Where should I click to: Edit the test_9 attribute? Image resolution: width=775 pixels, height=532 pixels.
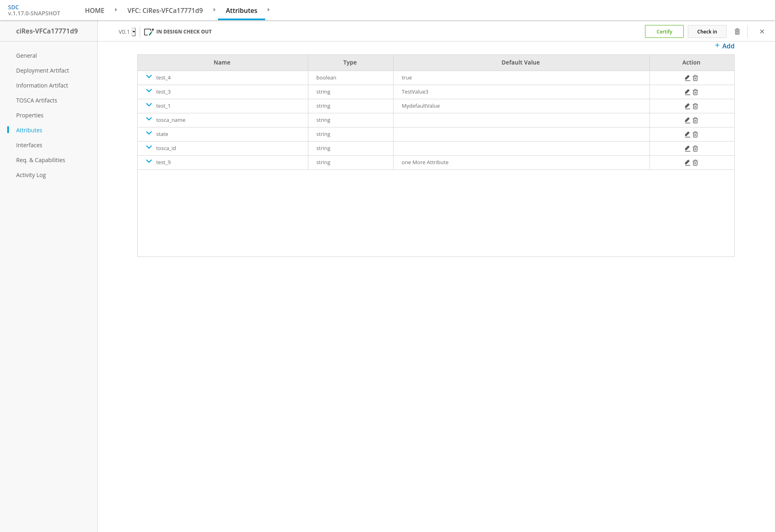point(687,163)
